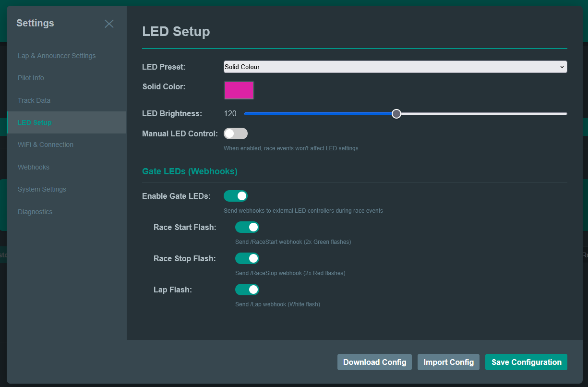The image size is (588, 387).
Task: Disable the Enable Gate LEDs switch
Action: pyautogui.click(x=236, y=196)
